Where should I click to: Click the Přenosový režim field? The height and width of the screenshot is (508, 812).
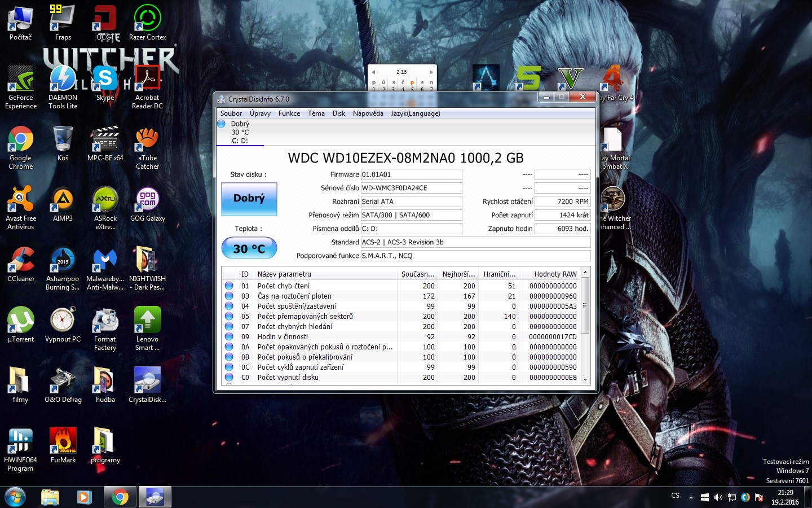pyautogui.click(x=411, y=215)
